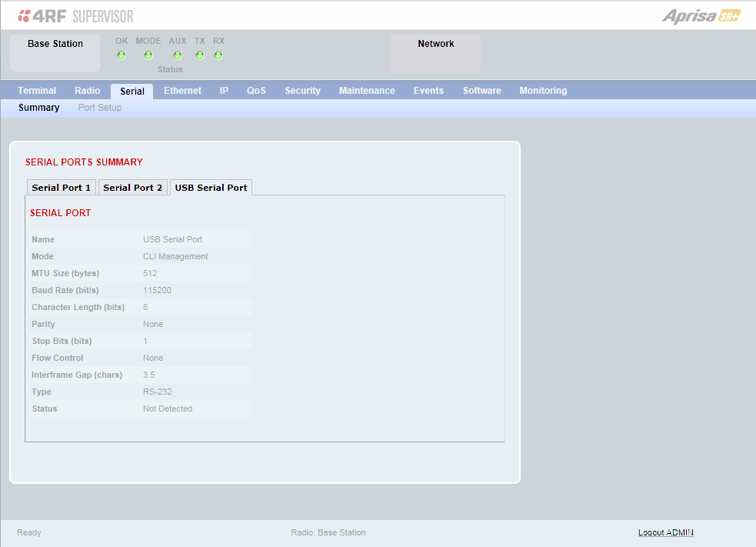
Task: Select the USB Serial Port tab
Action: pyautogui.click(x=211, y=188)
